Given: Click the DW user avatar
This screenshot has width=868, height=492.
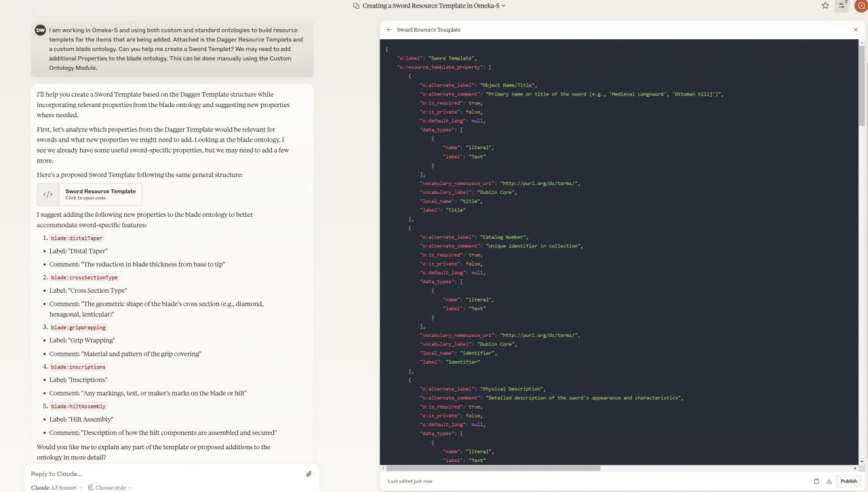Looking at the screenshot, I should 40,30.
